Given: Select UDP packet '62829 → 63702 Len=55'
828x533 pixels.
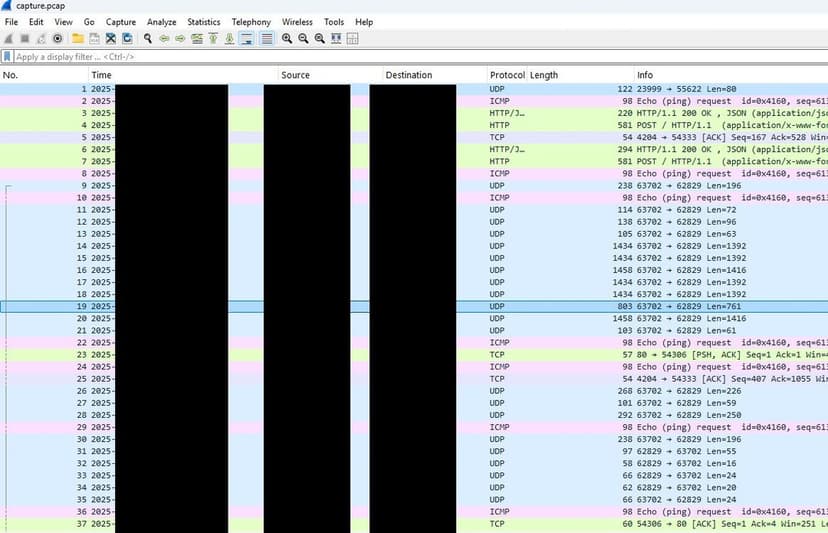Looking at the screenshot, I should [x=414, y=452].
